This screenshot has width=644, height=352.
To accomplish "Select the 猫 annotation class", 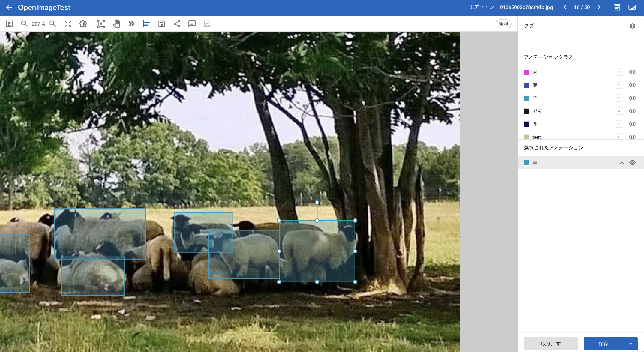I will 535,85.
